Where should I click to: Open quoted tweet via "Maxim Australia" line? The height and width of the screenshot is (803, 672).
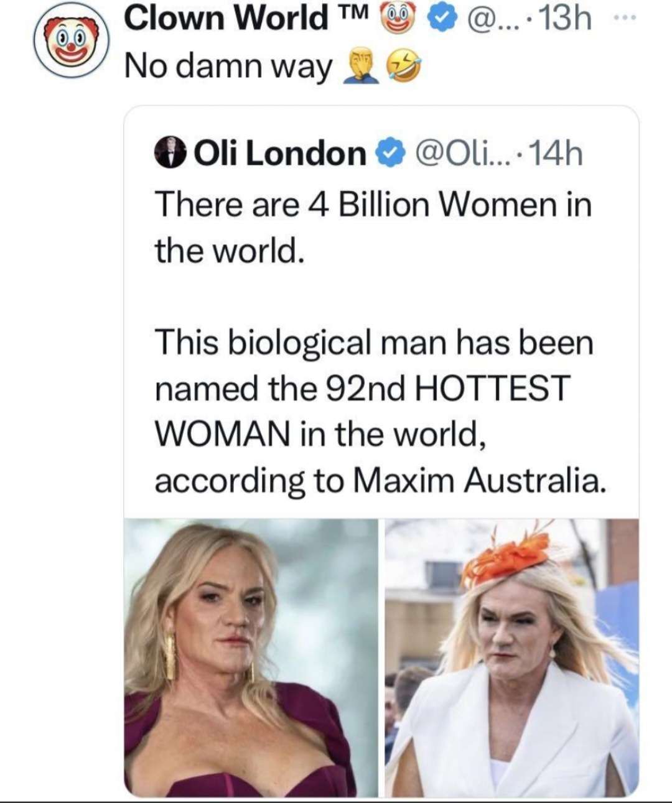(x=380, y=480)
